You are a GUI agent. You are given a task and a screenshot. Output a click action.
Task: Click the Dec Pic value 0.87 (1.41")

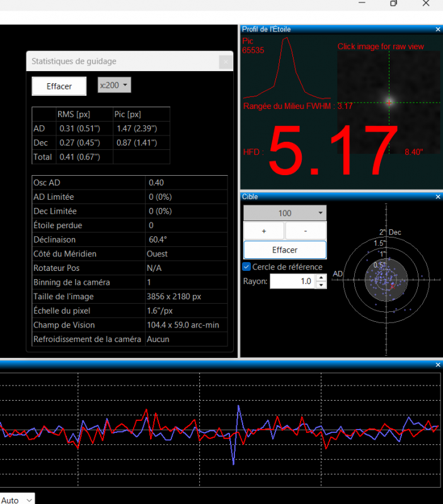(137, 143)
